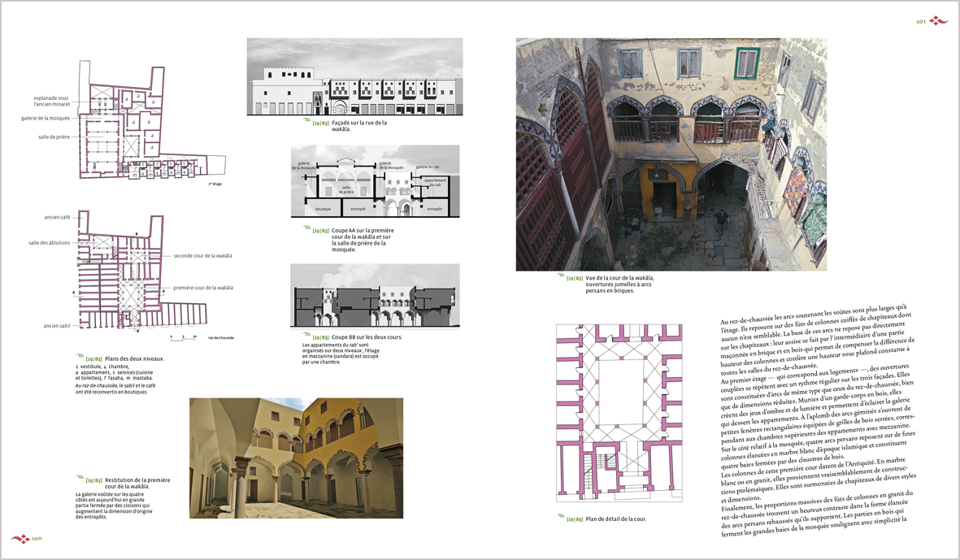This screenshot has height=560, width=960.
Task: Click the first-floor plan drawing
Action: coord(151,120)
